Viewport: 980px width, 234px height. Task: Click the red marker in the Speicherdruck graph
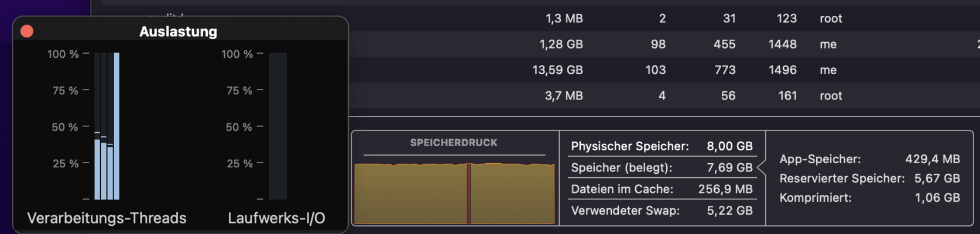(x=469, y=194)
